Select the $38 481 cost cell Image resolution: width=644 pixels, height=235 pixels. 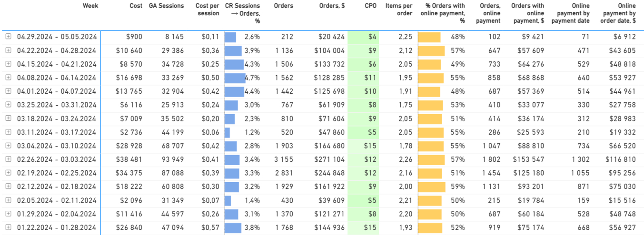tap(129, 159)
